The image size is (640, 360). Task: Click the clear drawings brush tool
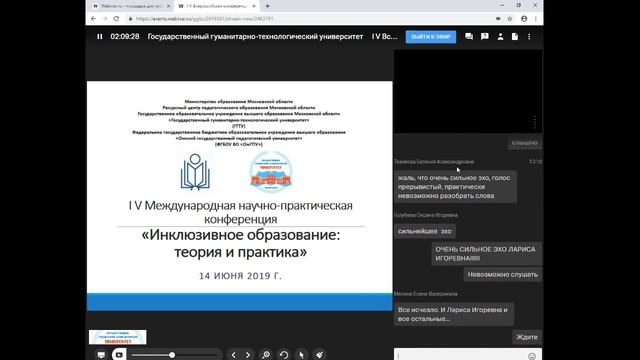point(320,355)
